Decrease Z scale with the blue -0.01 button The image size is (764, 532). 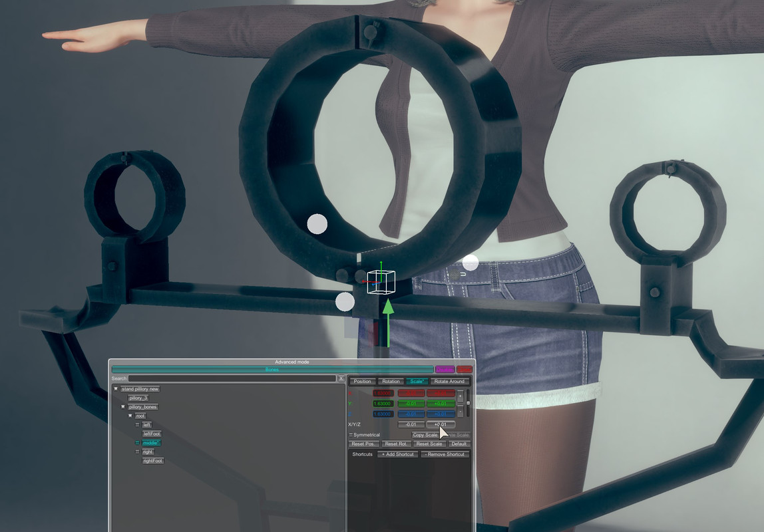[411, 414]
